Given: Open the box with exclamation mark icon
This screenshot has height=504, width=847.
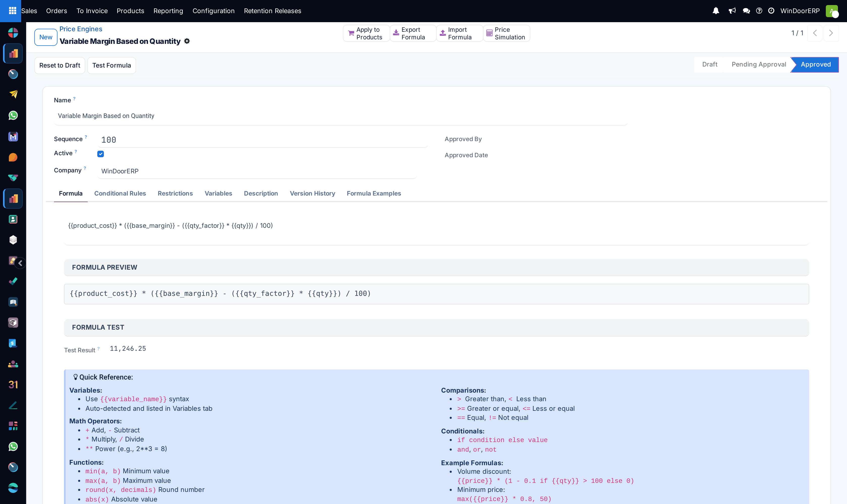Looking at the screenshot, I should (13, 322).
